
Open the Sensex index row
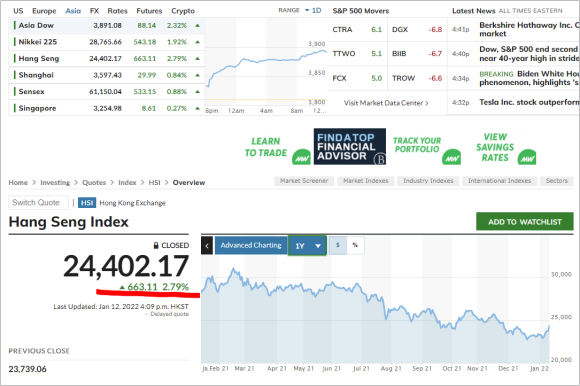pos(107,91)
